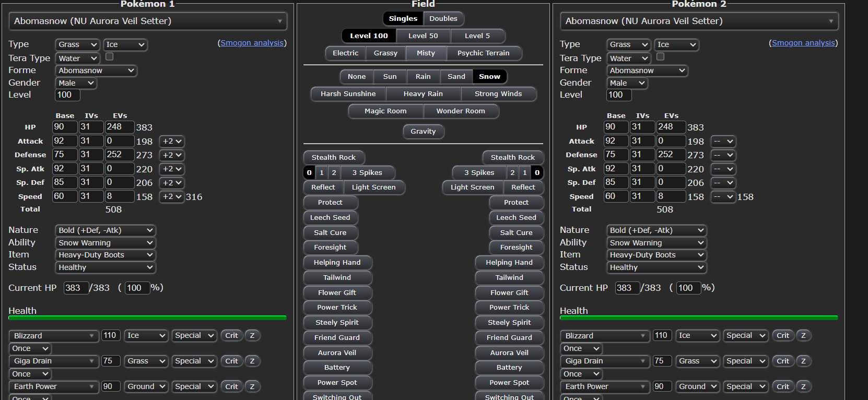The height and width of the screenshot is (400, 868).
Task: Turn on Stealth Rock for Pokémon 1's side
Action: tap(333, 158)
